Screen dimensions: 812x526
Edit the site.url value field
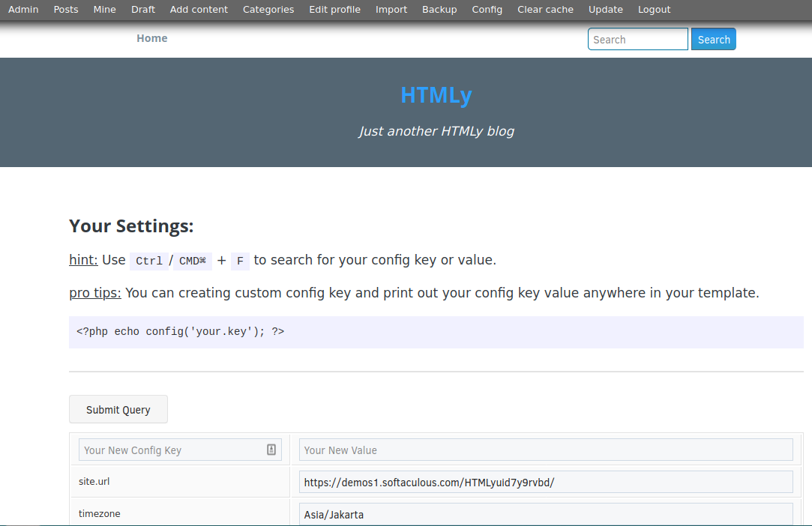[546, 482]
